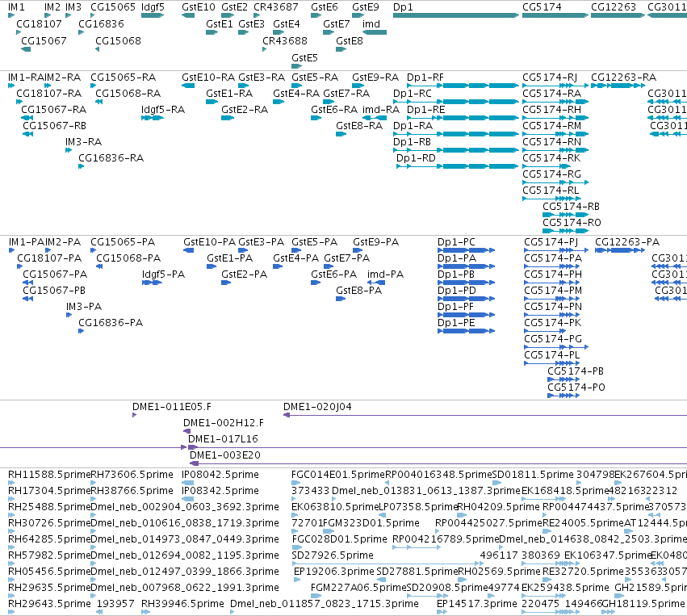This screenshot has height=616, width=687.
Task: Select the RH73606.5prime EST label
Action: point(132,475)
